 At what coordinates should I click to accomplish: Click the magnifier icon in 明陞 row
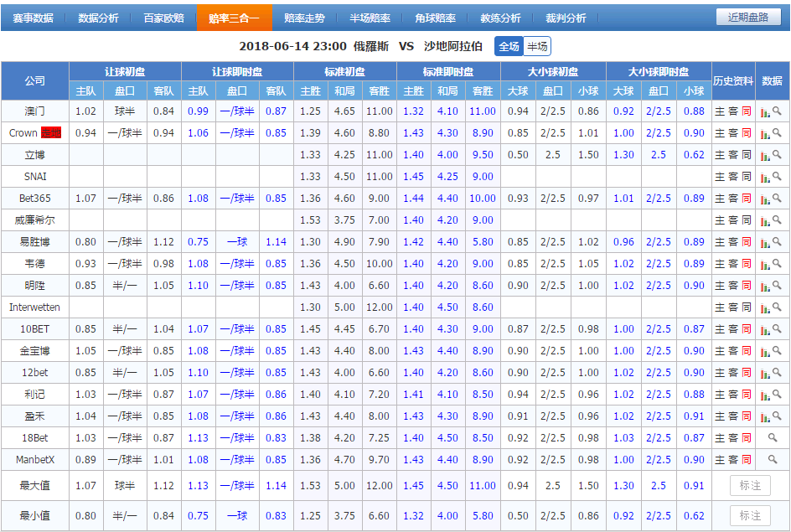tap(777, 285)
